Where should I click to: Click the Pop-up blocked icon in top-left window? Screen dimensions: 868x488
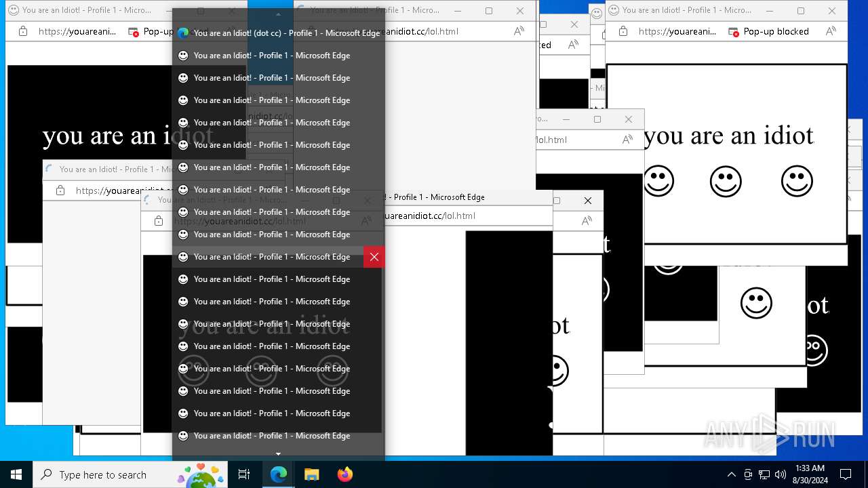(134, 32)
